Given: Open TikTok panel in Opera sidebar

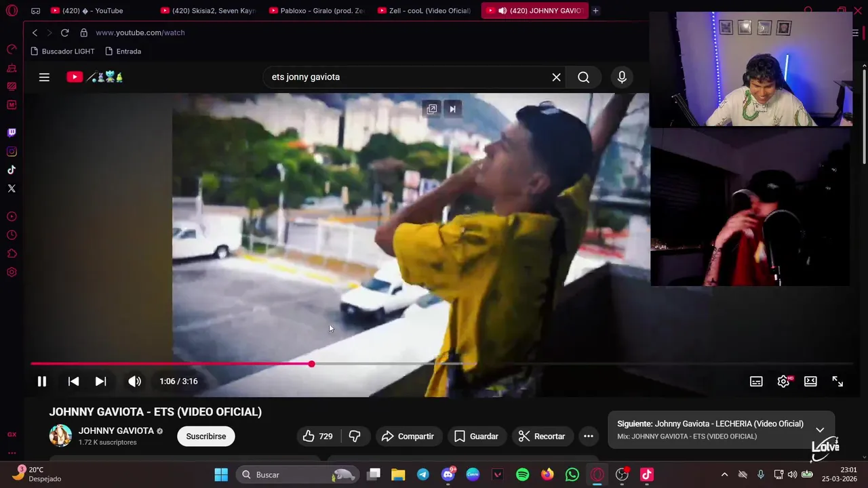Looking at the screenshot, I should click(12, 170).
